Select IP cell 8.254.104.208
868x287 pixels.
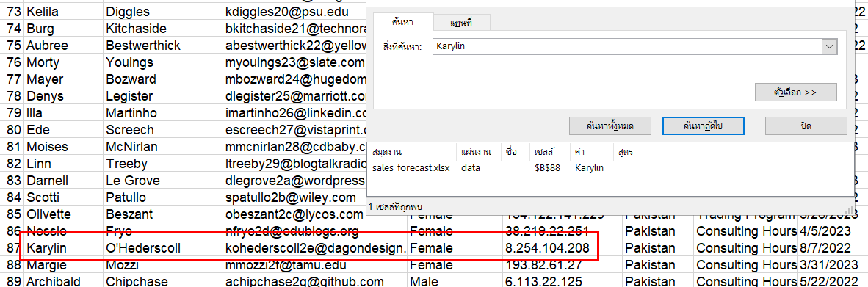pos(563,249)
